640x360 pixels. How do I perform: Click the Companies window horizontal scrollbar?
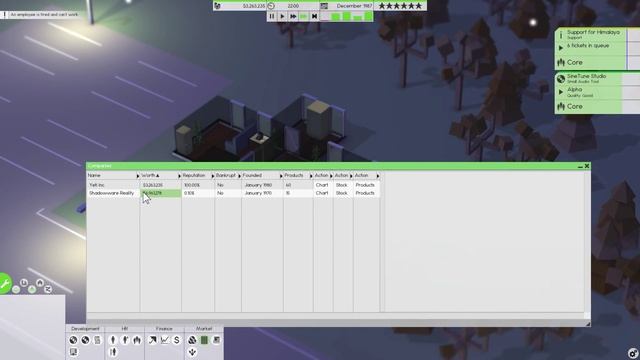point(335,316)
